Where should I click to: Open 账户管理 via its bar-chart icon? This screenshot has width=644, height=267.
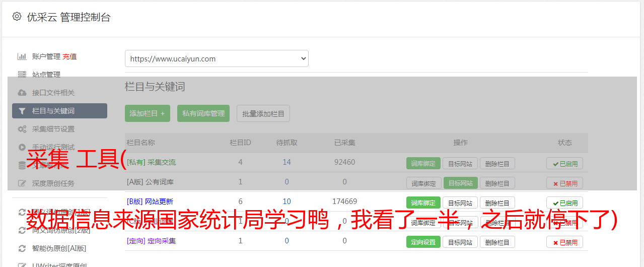pyautogui.click(x=22, y=56)
